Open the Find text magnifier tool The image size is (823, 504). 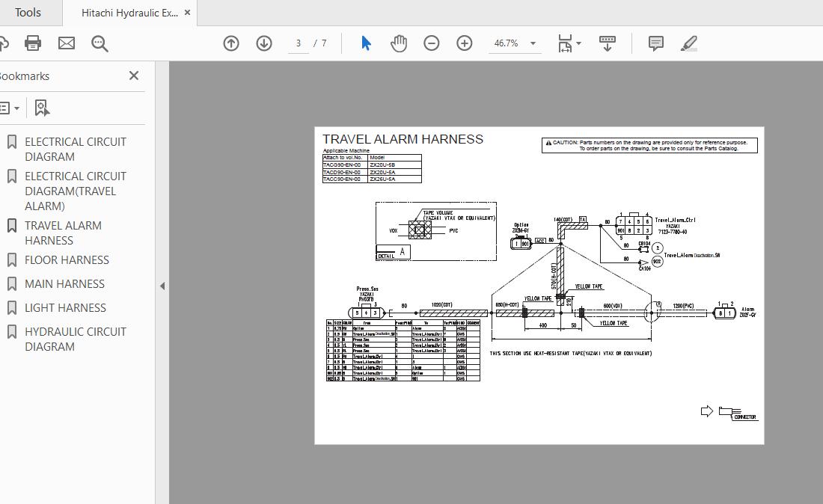click(100, 43)
